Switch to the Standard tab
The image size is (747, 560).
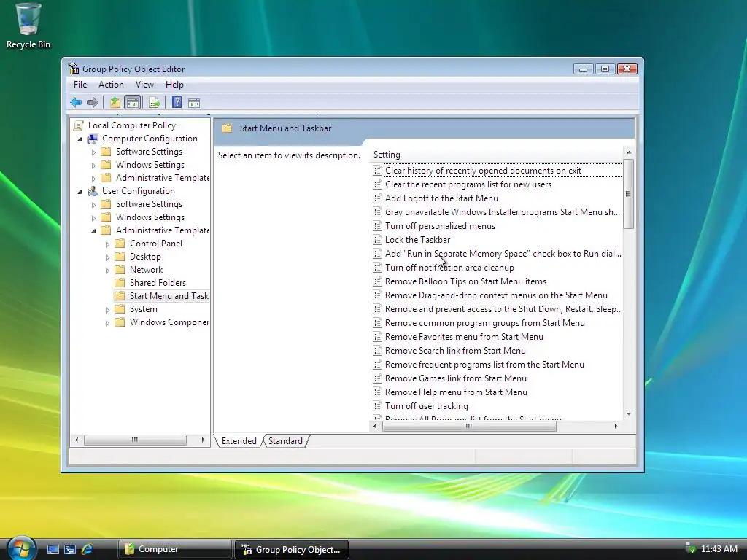coord(285,441)
